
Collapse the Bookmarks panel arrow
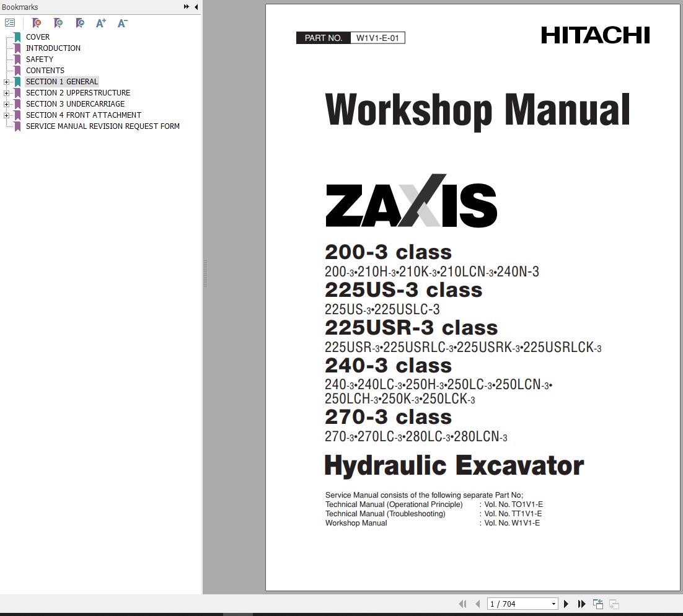pyautogui.click(x=196, y=7)
